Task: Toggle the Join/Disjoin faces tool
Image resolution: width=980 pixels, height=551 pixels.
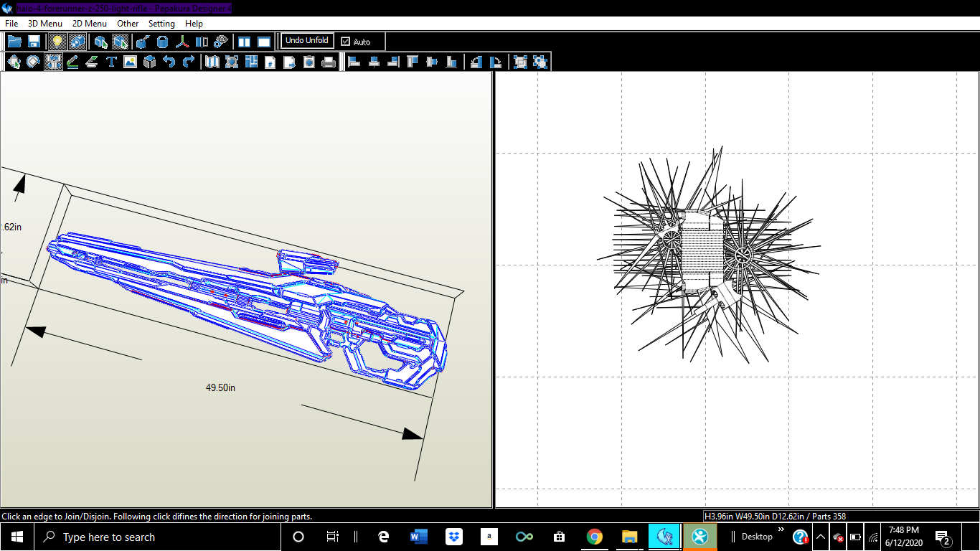Action: 53,62
